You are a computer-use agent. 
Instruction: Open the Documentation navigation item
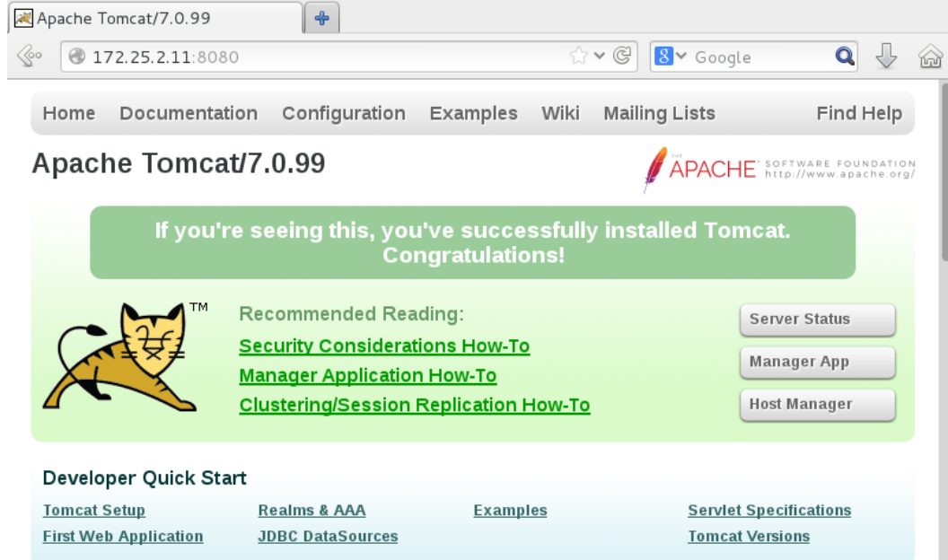(189, 114)
